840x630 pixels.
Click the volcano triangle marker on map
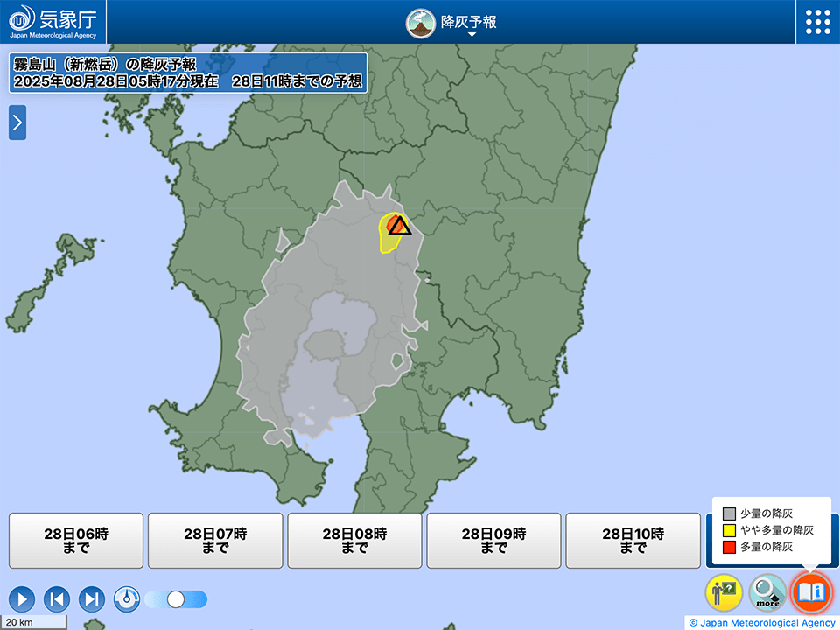point(399,226)
